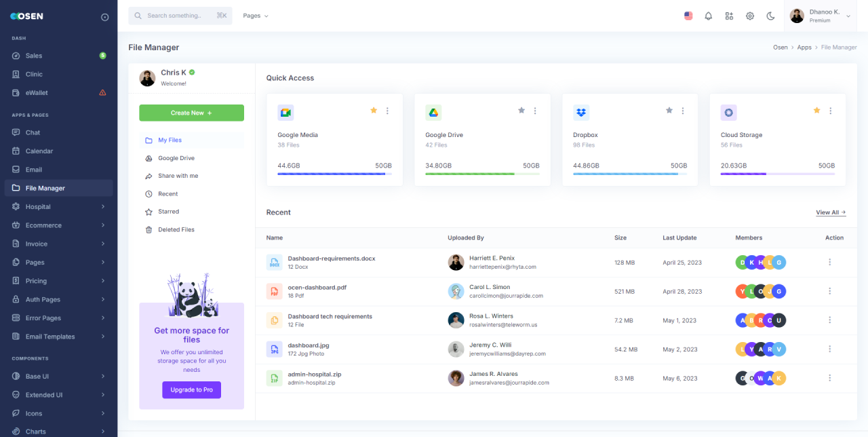Select Deleted Files in the file menu
Image resolution: width=868 pixels, height=437 pixels.
tap(175, 229)
